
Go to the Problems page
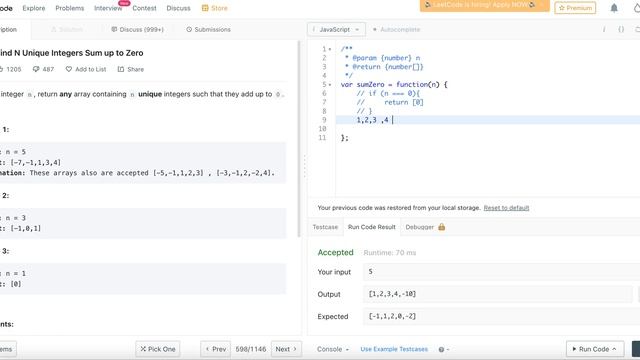click(x=70, y=8)
